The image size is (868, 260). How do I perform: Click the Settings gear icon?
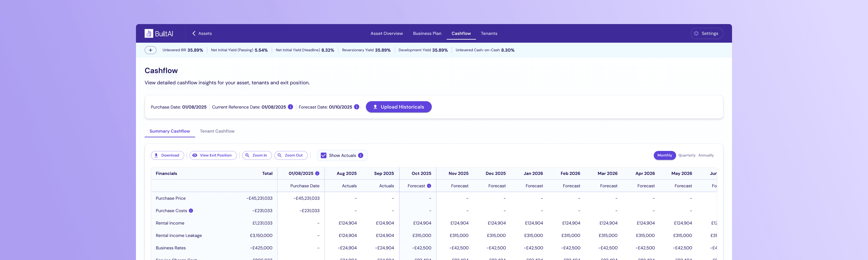(x=696, y=33)
